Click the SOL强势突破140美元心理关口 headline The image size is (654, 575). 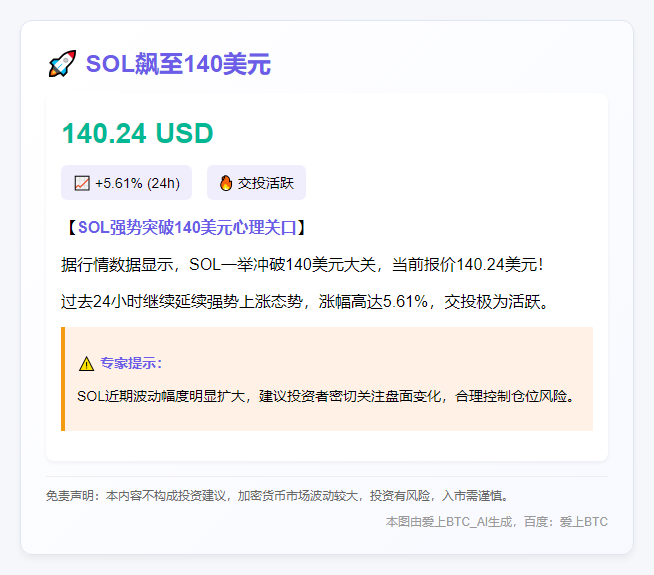tap(187, 228)
